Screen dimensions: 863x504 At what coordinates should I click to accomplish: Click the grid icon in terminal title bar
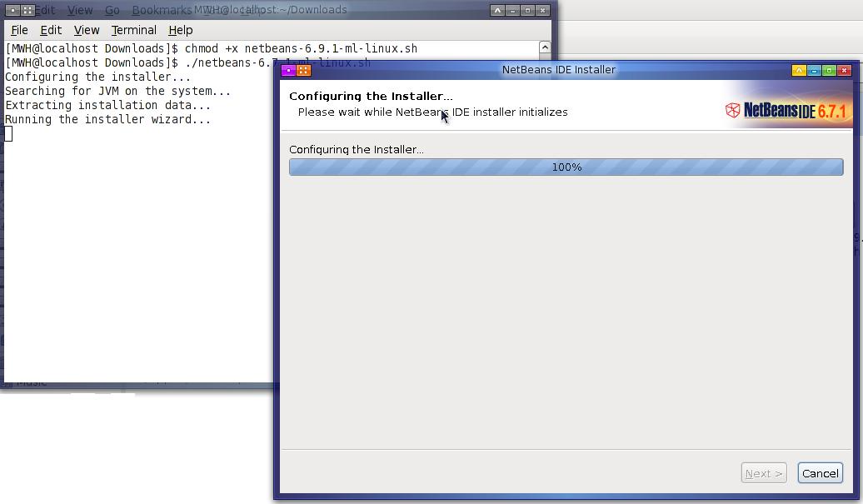click(x=27, y=10)
